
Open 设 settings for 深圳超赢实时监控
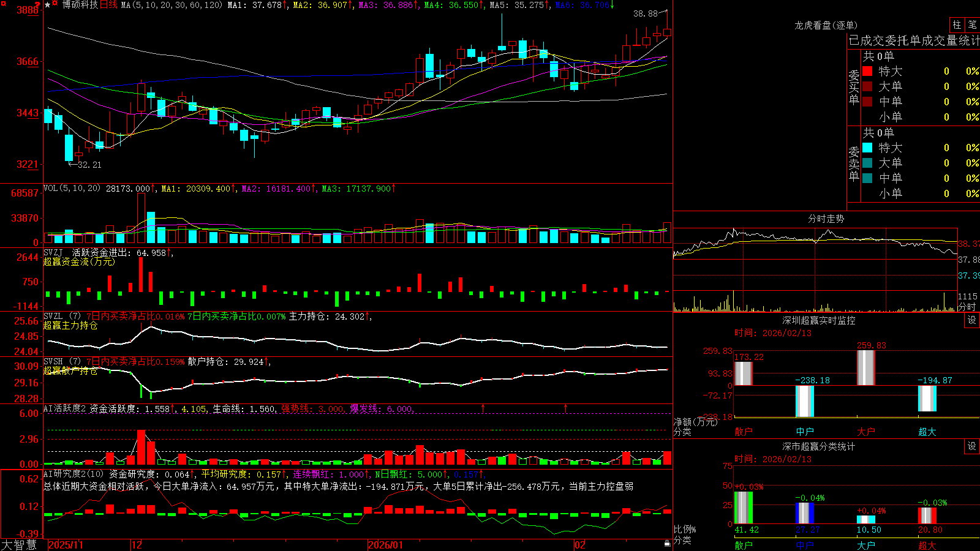(x=972, y=320)
